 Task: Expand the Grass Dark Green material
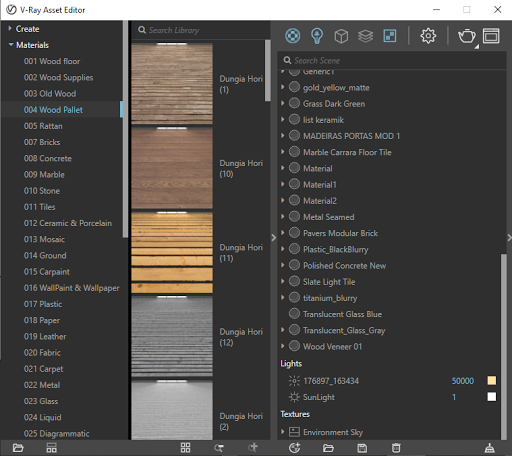283,103
